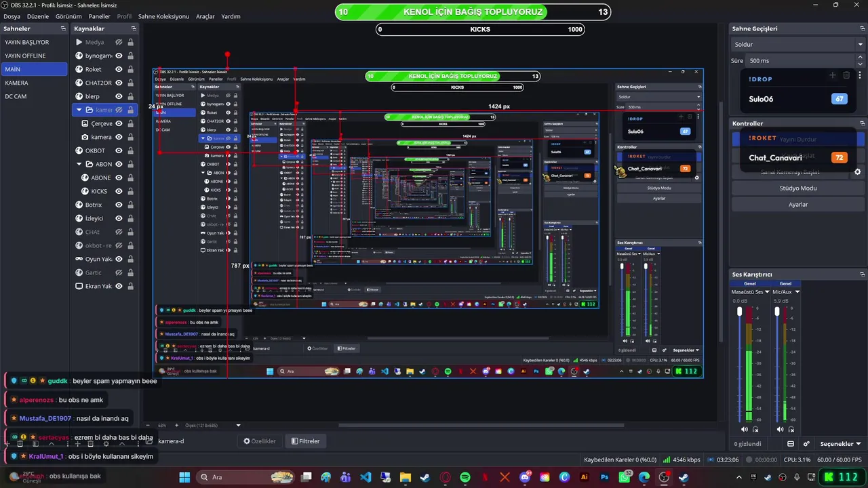Toggle visibility of Roket source

[119, 69]
